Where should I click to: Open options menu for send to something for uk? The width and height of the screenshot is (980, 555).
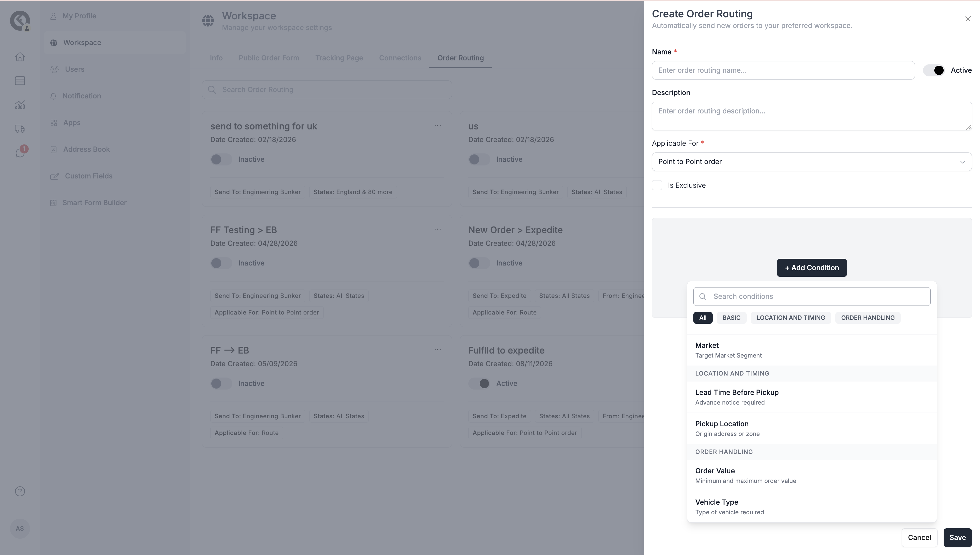438,125
